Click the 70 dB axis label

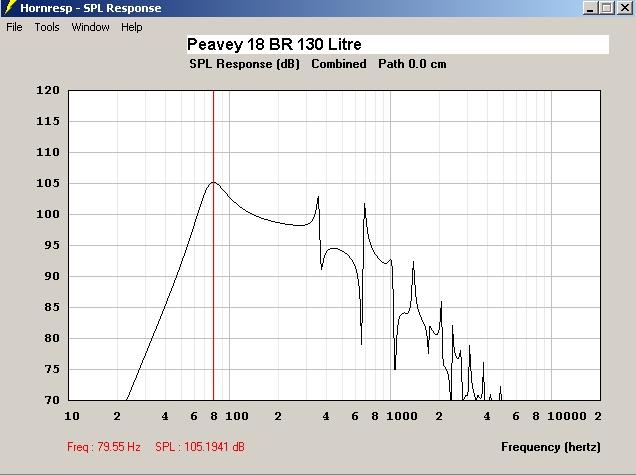coord(52,400)
